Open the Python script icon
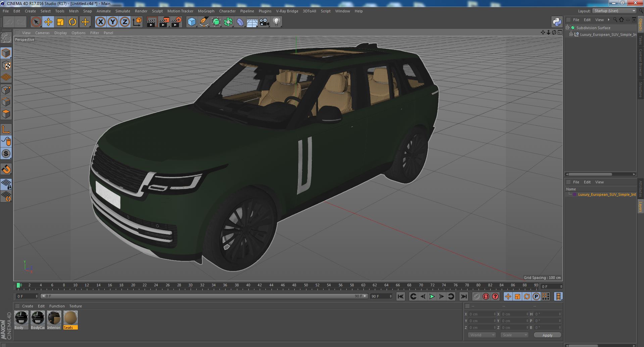This screenshot has height=347, width=644. 557,22
